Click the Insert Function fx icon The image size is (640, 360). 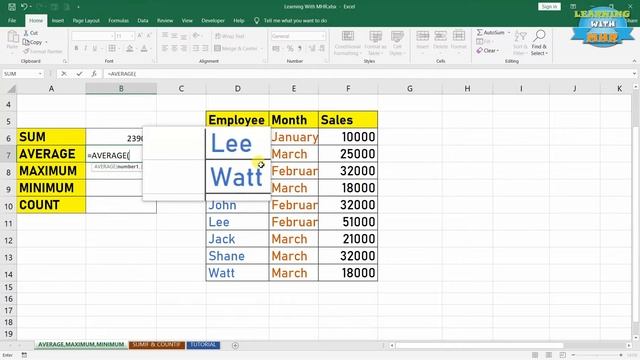click(94, 73)
